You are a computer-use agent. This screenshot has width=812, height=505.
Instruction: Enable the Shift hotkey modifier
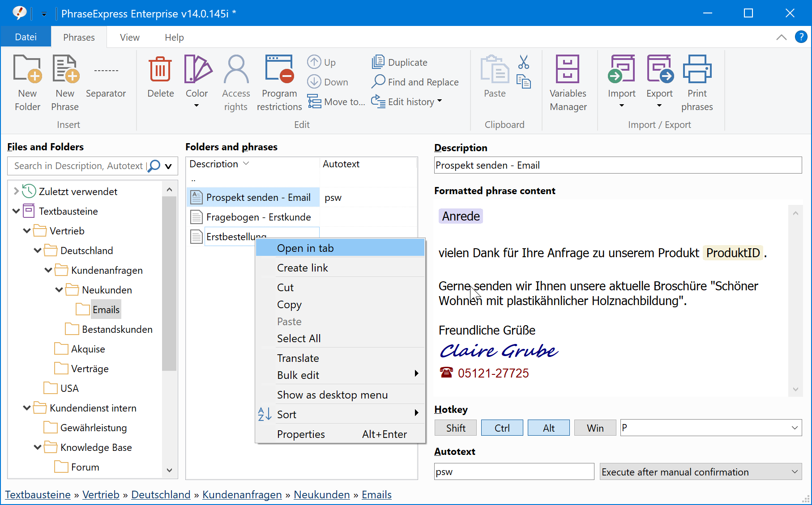coord(455,427)
